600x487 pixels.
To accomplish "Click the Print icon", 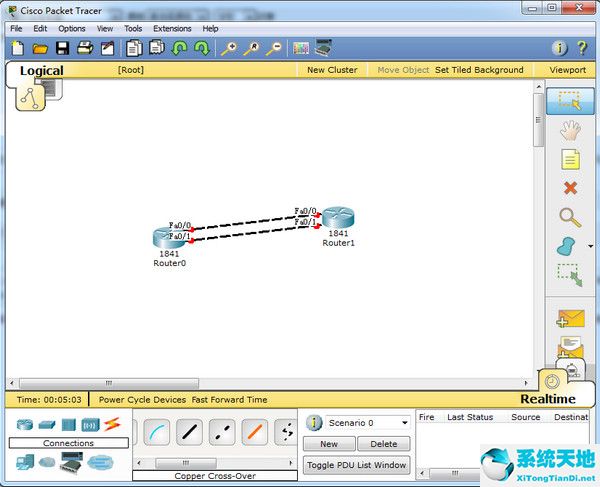I will point(85,48).
